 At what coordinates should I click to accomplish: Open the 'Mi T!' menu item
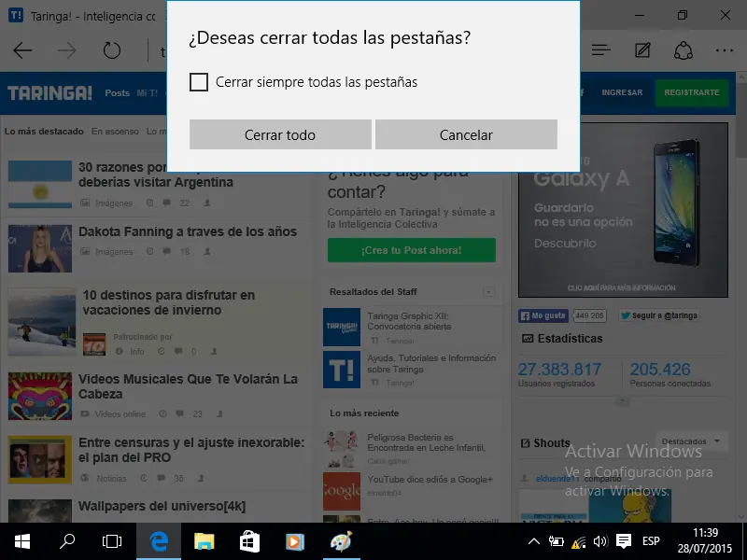click(x=147, y=92)
